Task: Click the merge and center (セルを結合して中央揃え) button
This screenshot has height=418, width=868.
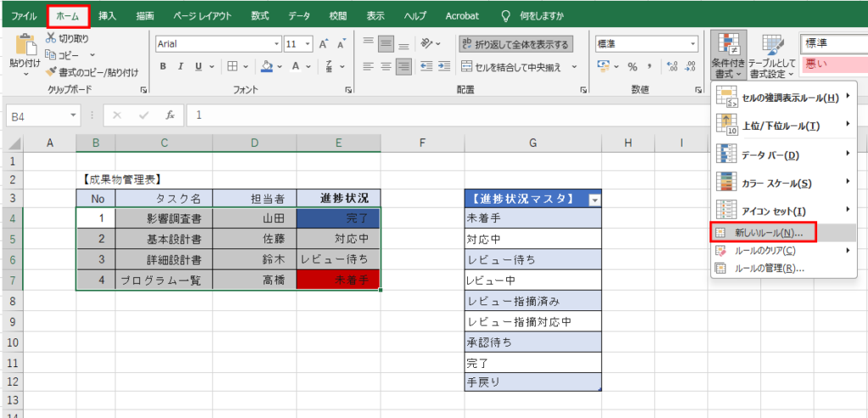Action: (x=515, y=66)
